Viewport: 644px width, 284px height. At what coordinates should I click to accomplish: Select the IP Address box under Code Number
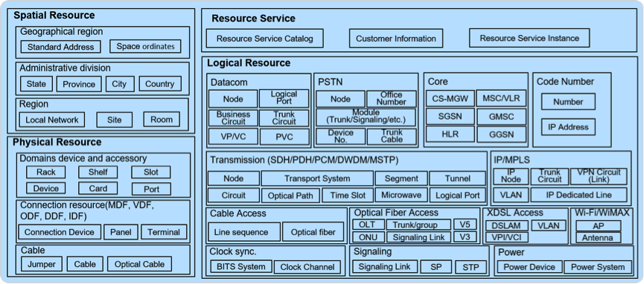point(568,127)
